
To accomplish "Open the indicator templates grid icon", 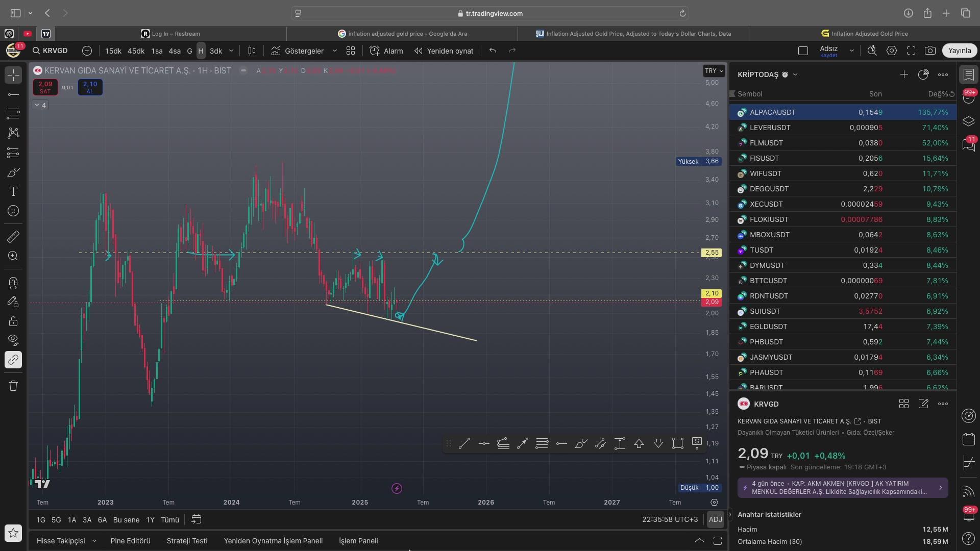I will [351, 51].
